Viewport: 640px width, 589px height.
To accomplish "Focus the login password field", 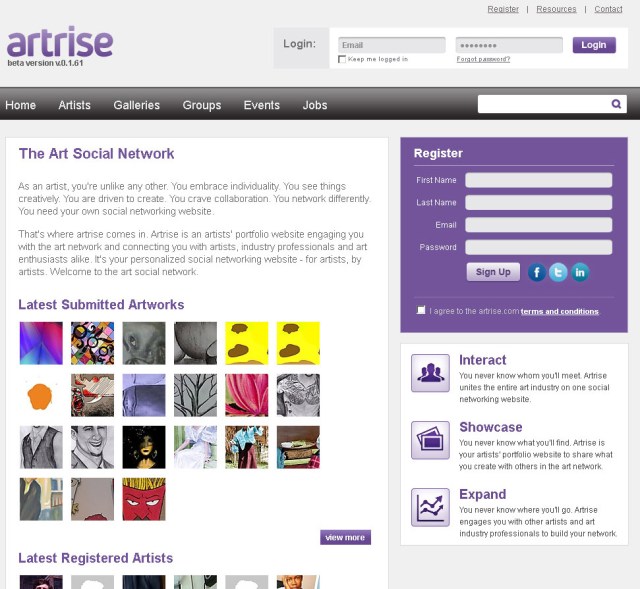I will pyautogui.click(x=509, y=45).
